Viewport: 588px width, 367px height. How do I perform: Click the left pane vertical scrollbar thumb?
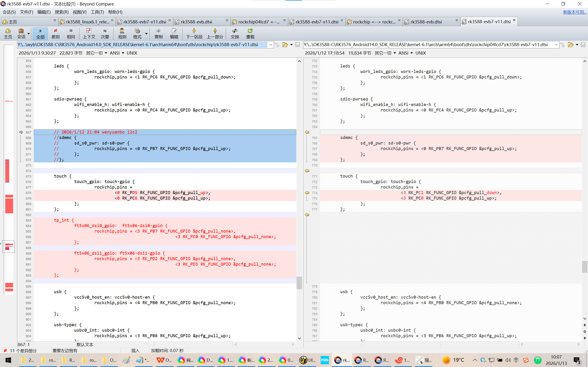click(x=299, y=283)
